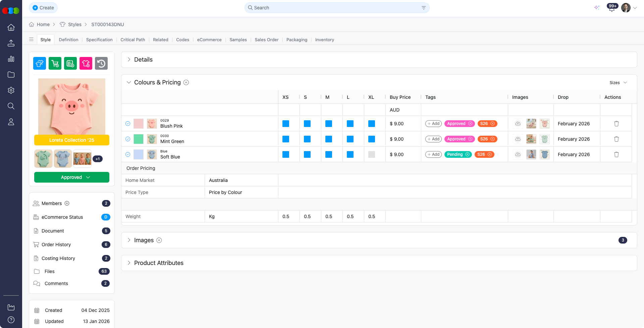The image size is (644, 328).
Task: Click the pink remove-style shirt icon
Action: (x=86, y=63)
